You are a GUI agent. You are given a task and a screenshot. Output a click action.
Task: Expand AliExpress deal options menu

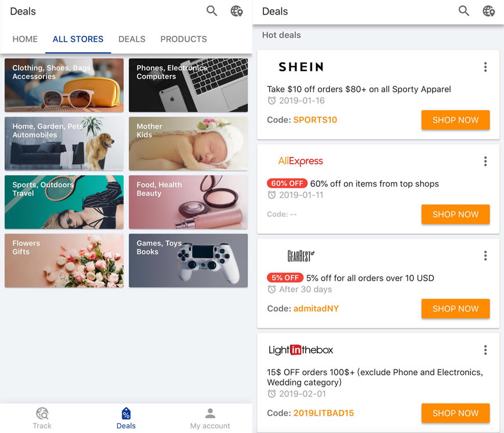tap(485, 161)
